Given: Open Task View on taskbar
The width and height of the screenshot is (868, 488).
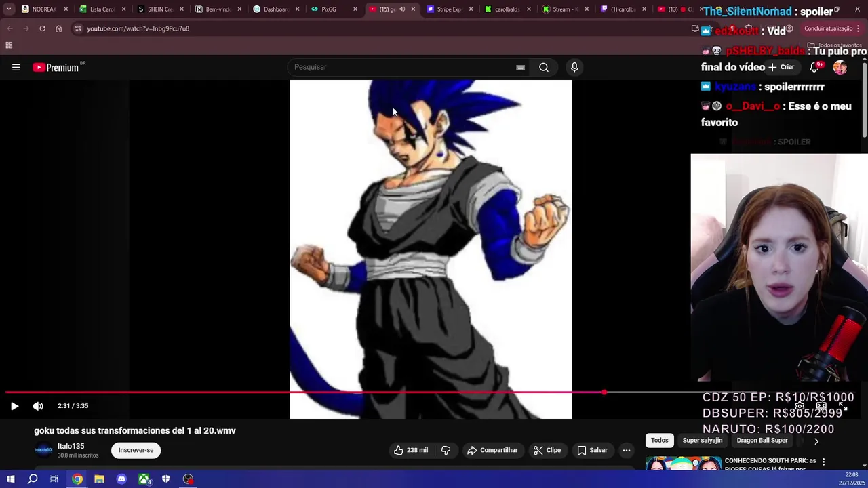Looking at the screenshot, I should point(54,479).
